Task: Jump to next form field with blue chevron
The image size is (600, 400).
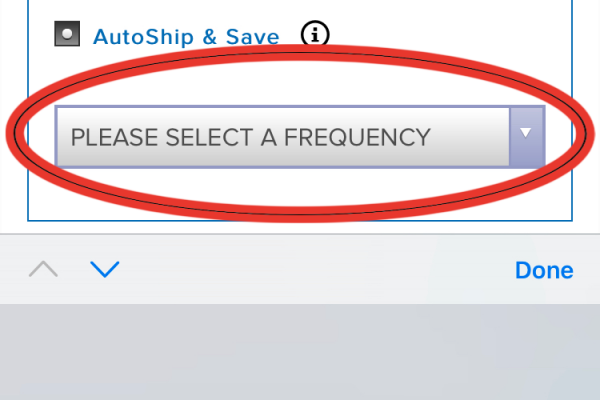Action: point(104,270)
